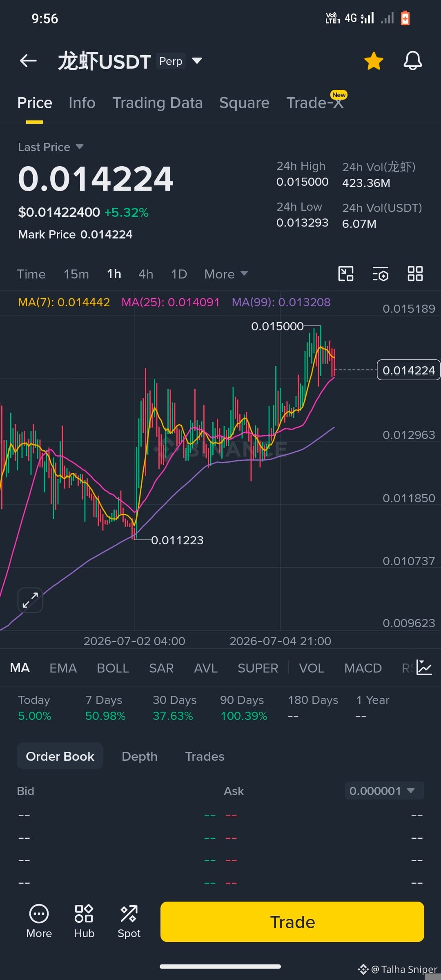Select the 1D chart interval
The height and width of the screenshot is (980, 441).
pyautogui.click(x=179, y=274)
